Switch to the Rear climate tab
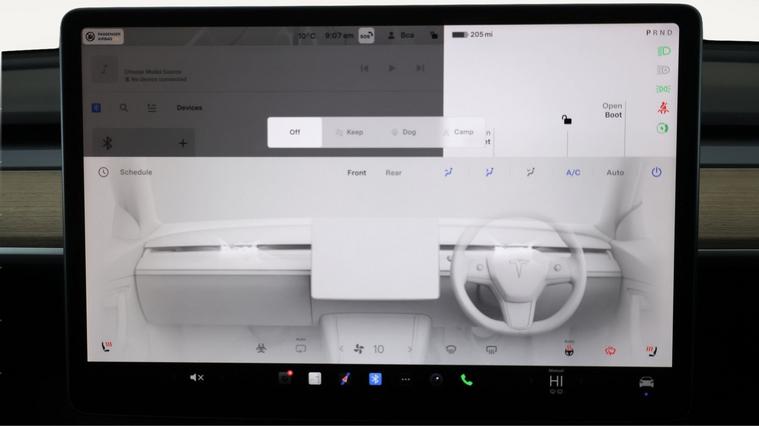The width and height of the screenshot is (759, 426). pos(394,172)
